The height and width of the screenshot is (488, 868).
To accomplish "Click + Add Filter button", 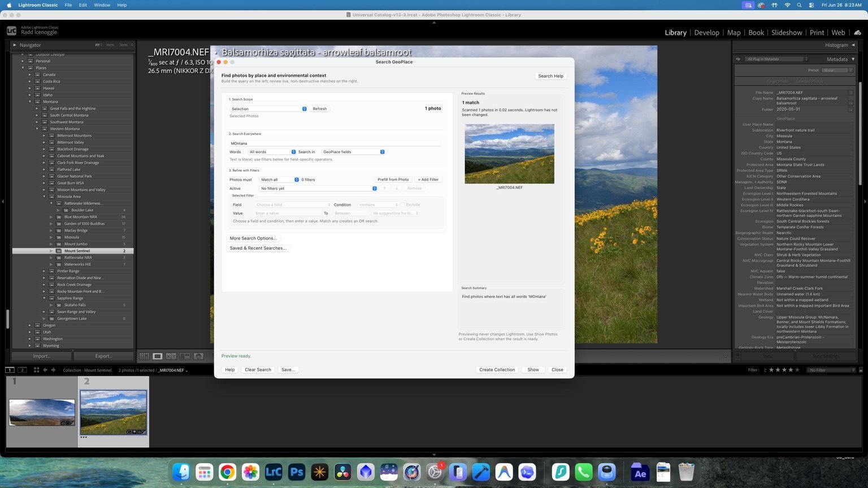I will pos(428,180).
